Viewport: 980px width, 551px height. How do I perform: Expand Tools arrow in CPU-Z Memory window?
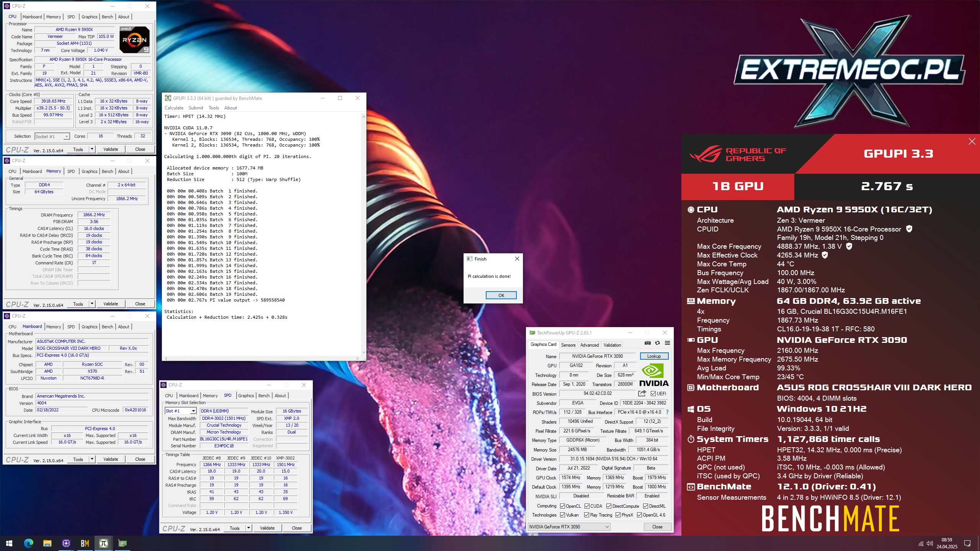[x=92, y=304]
